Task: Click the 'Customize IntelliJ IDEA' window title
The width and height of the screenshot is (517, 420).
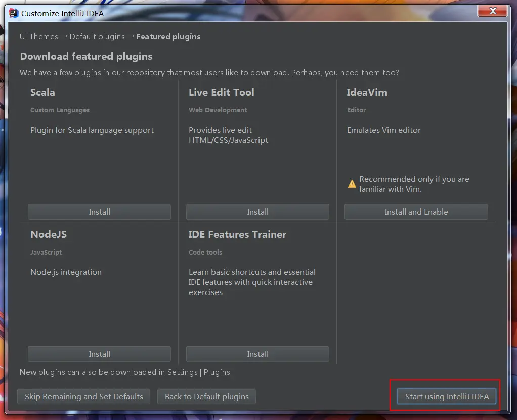Action: (62, 13)
